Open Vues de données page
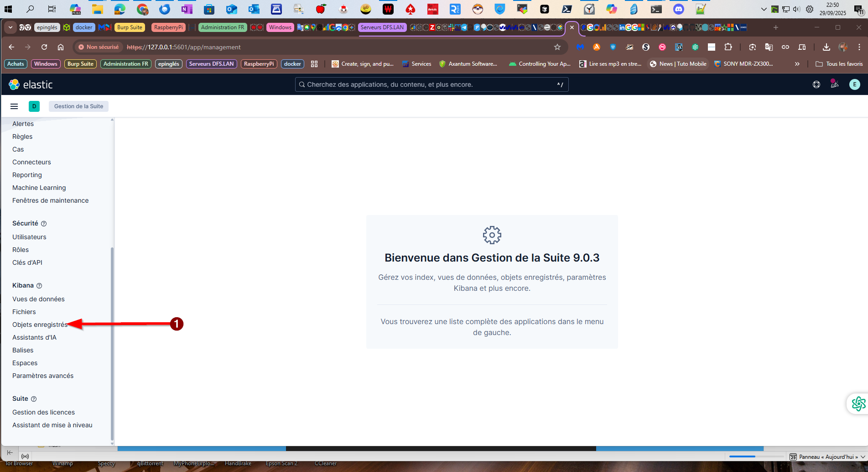868x472 pixels. (38, 299)
